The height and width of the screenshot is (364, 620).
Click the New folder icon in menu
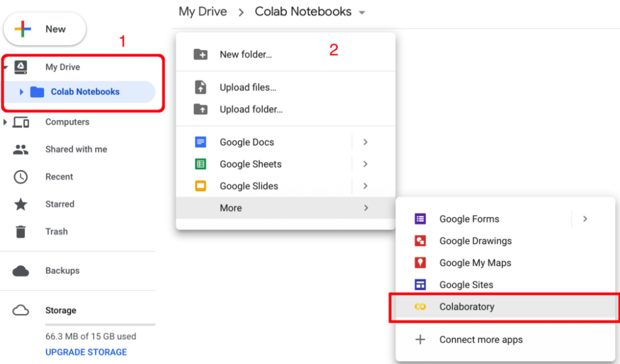(200, 54)
